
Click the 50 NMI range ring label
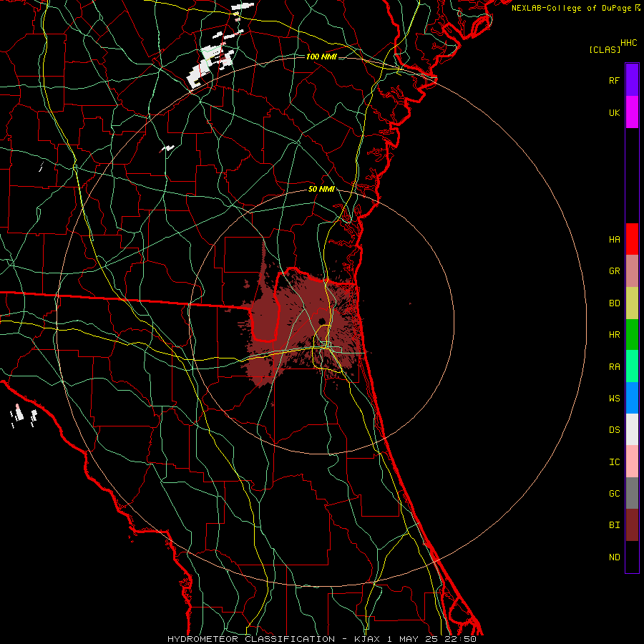point(321,190)
